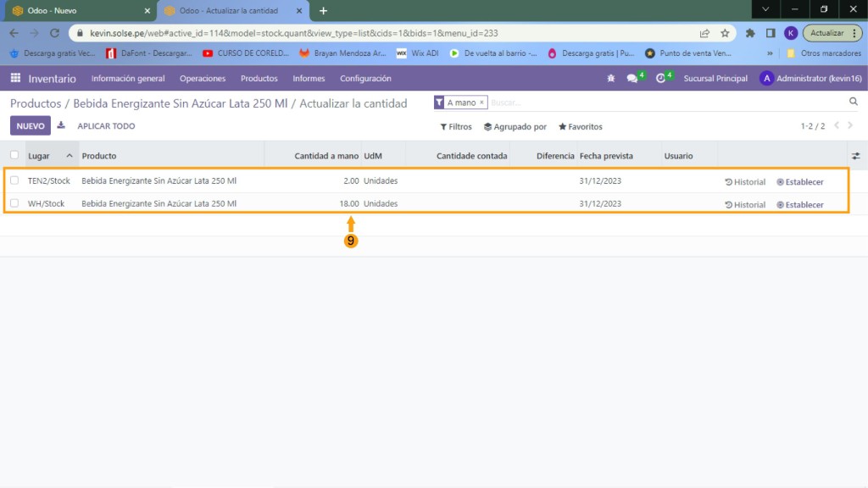The width and height of the screenshot is (868, 488).
Task: Check the TEN2/Stock row checkbox
Action: (14, 180)
